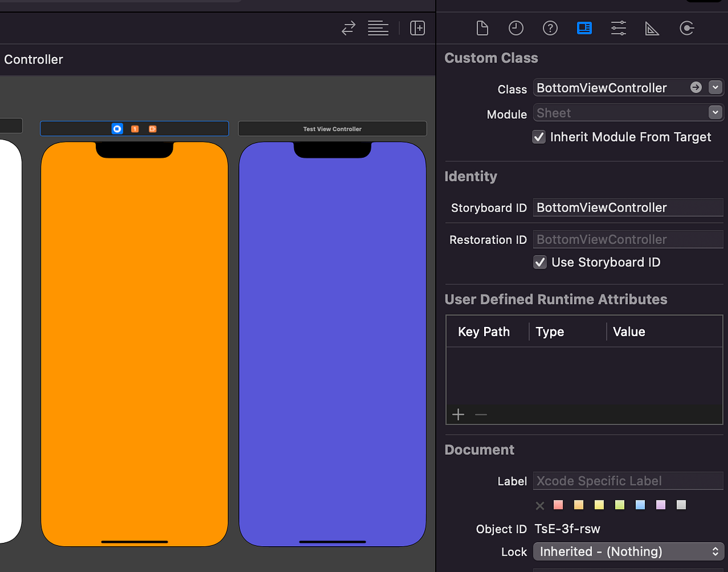Image resolution: width=728 pixels, height=572 pixels.
Task: Open the Lock dropdown showing Inherited – (Nothing)
Action: (629, 551)
